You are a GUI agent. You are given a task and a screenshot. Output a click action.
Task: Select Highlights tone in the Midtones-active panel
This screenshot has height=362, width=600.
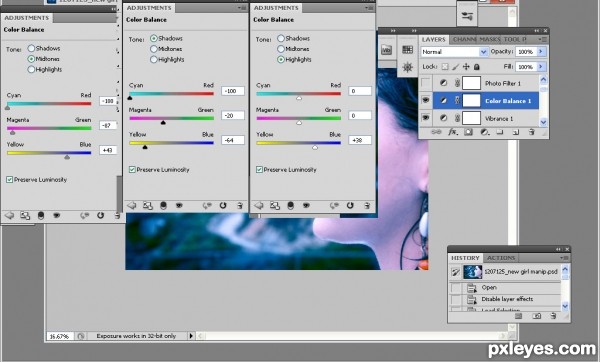pos(31,69)
